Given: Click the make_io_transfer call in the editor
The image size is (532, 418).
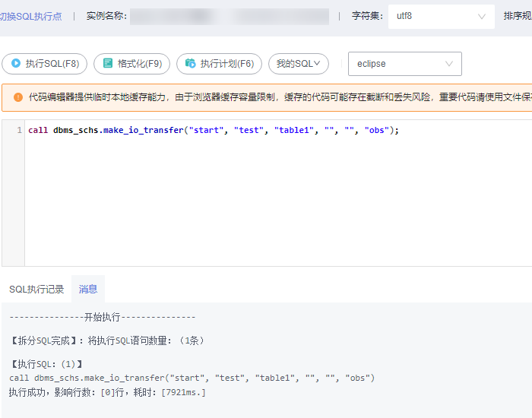Looking at the screenshot, I should click(x=143, y=130).
